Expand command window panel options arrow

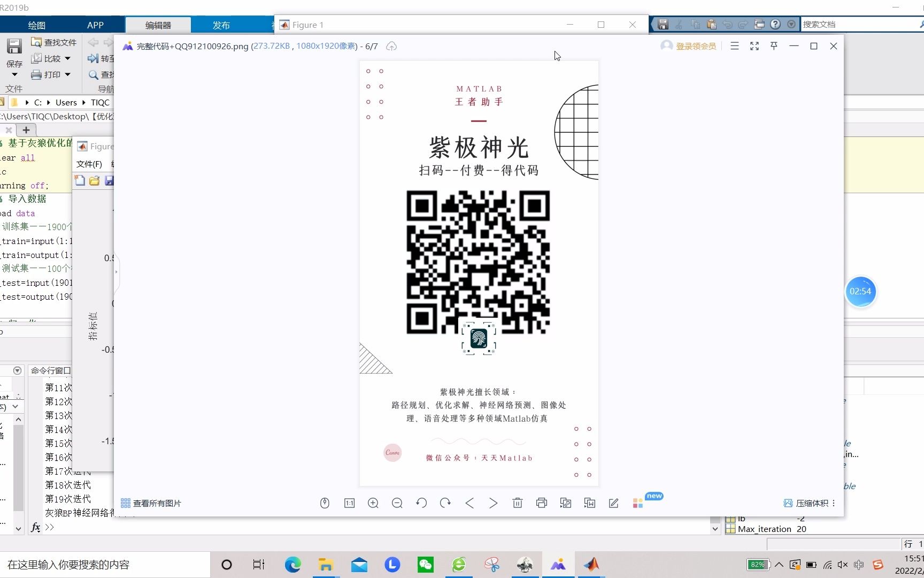(17, 370)
